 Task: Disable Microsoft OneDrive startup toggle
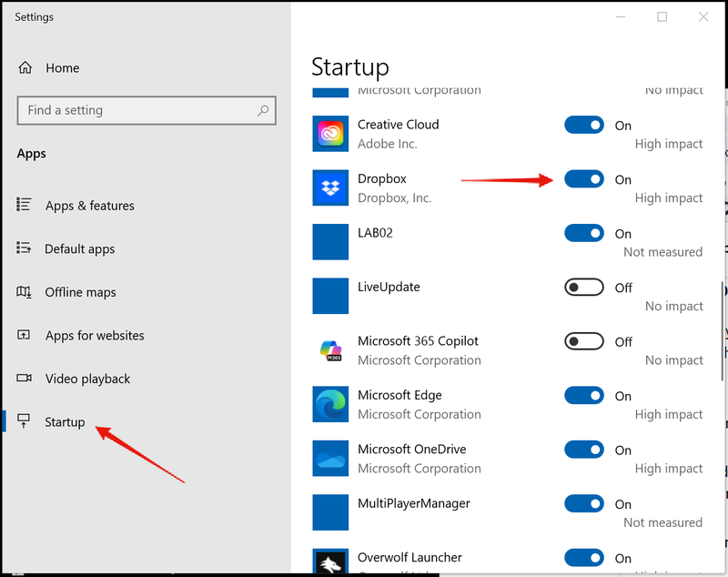pyautogui.click(x=583, y=450)
